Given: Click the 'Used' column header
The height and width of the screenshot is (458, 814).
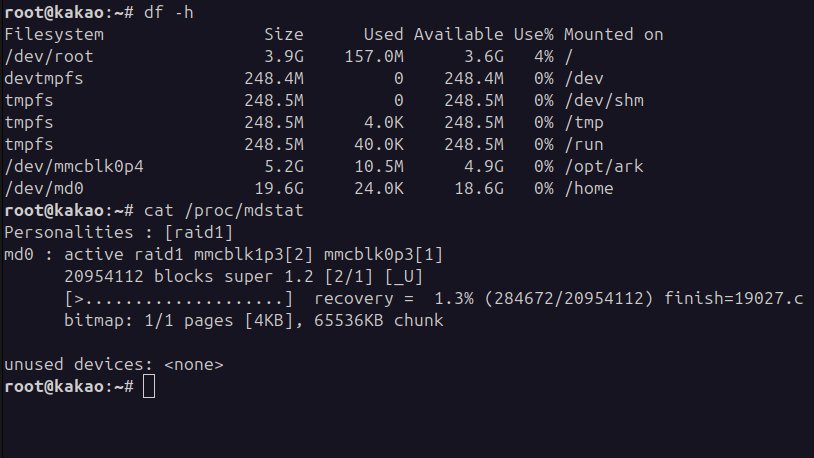Looking at the screenshot, I should coord(384,35).
